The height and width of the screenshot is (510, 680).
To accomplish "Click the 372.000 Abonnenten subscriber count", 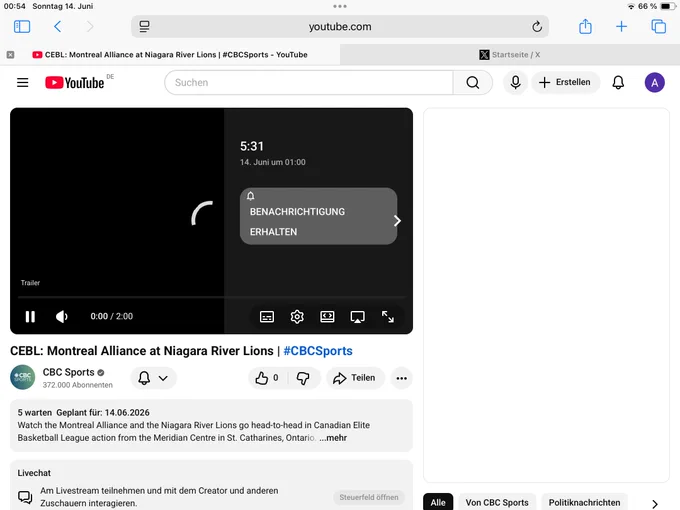I will [78, 385].
